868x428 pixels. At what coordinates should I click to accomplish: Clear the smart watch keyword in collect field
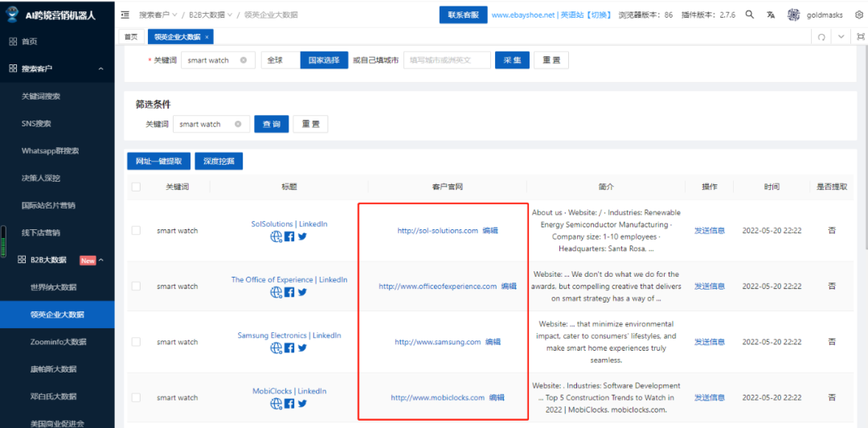(243, 60)
